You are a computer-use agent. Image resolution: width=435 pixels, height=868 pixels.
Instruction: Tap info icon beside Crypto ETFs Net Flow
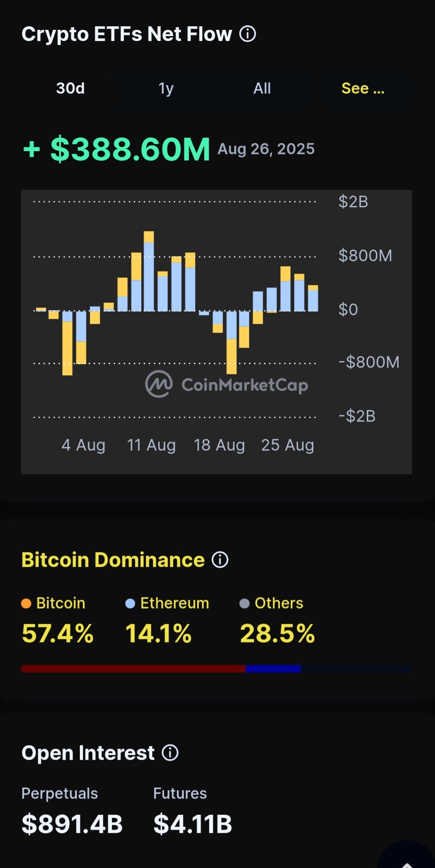pyautogui.click(x=248, y=34)
